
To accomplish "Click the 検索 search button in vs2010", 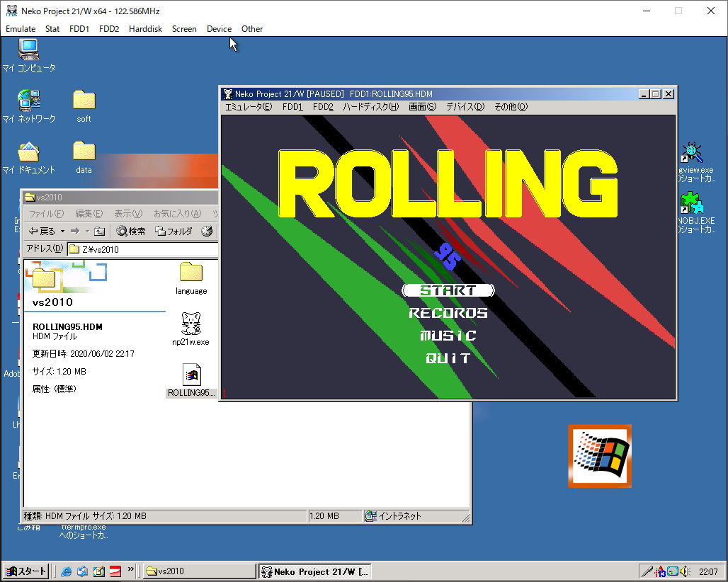I will click(131, 231).
